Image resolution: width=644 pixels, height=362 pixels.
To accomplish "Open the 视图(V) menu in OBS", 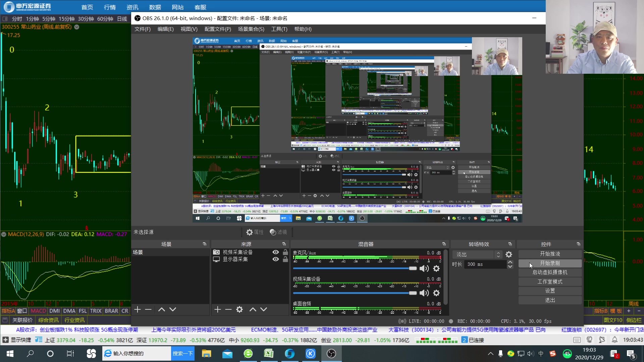I will click(189, 29).
